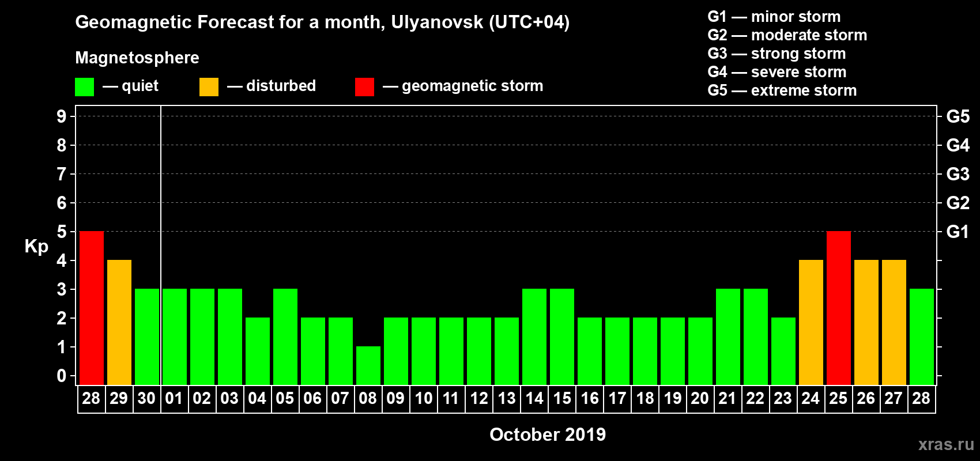Click the Kp value 9 on left axis
This screenshot has width=980, height=461.
coord(62,116)
